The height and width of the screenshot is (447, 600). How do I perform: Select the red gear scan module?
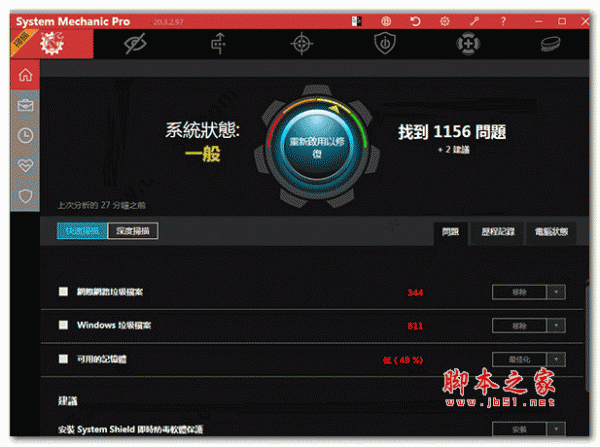52,43
